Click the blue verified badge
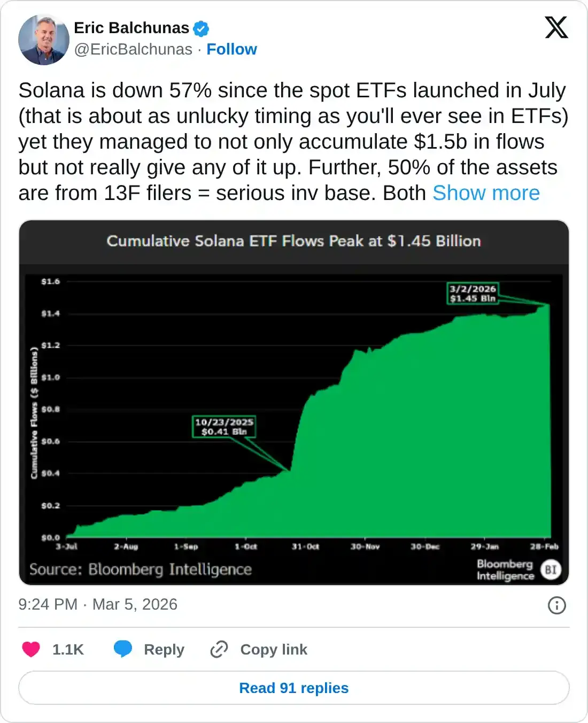 (201, 28)
